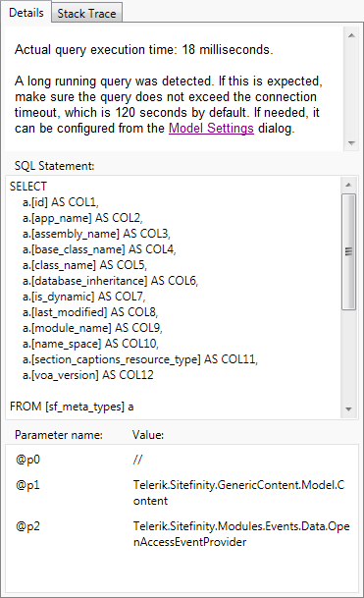Open the Model Settings link
Screen dimensions: 364x598
point(211,128)
